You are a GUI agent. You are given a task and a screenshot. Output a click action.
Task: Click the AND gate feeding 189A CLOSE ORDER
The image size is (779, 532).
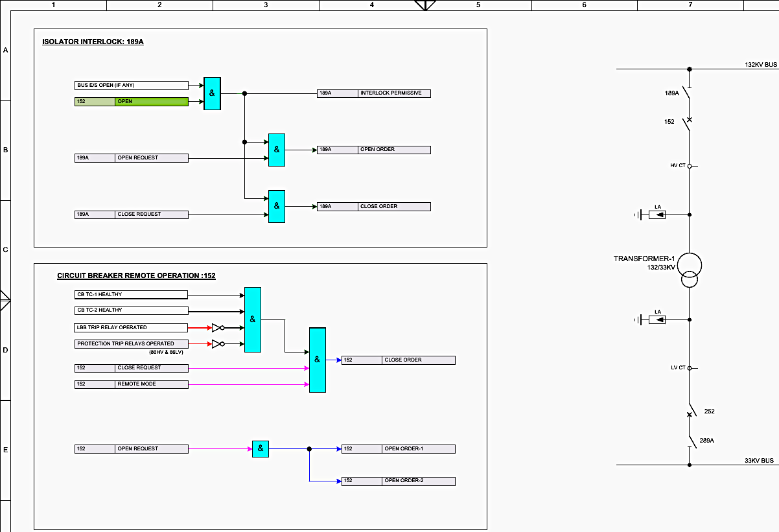point(277,206)
